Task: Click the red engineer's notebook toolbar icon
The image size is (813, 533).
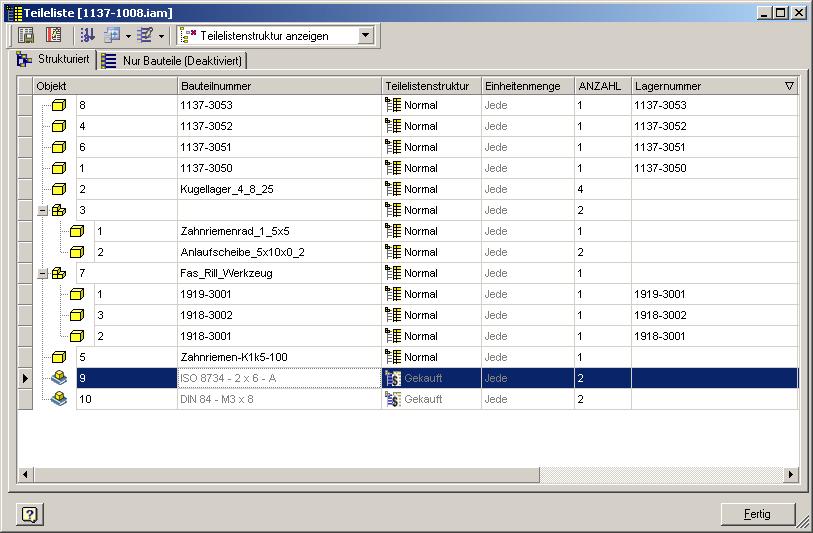Action: 53,35
